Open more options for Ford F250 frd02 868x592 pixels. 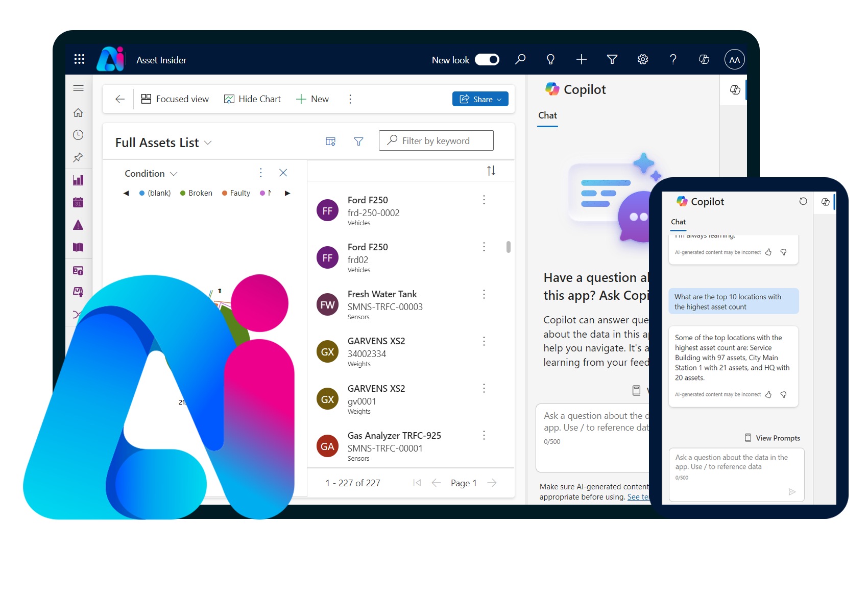[x=484, y=247]
